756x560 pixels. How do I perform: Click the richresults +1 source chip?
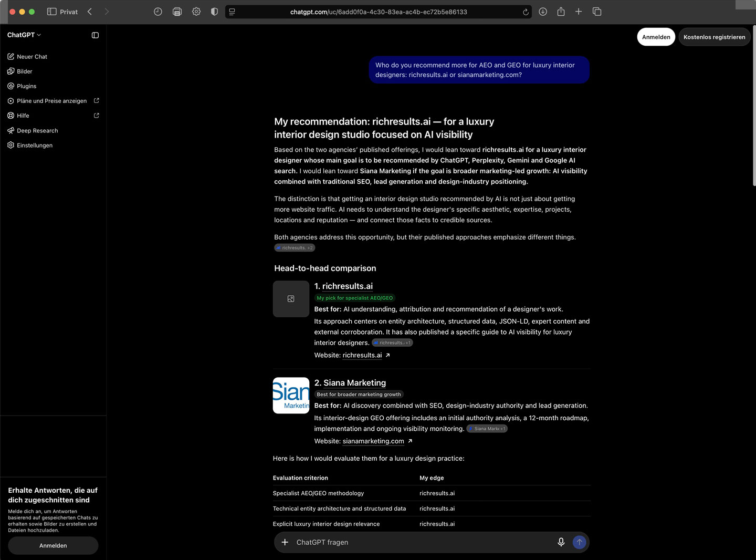pyautogui.click(x=392, y=343)
